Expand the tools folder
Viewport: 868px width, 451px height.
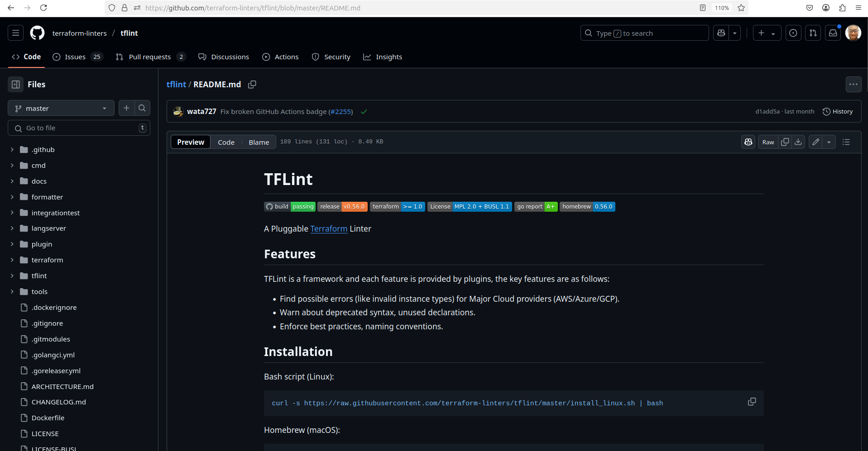click(x=12, y=291)
